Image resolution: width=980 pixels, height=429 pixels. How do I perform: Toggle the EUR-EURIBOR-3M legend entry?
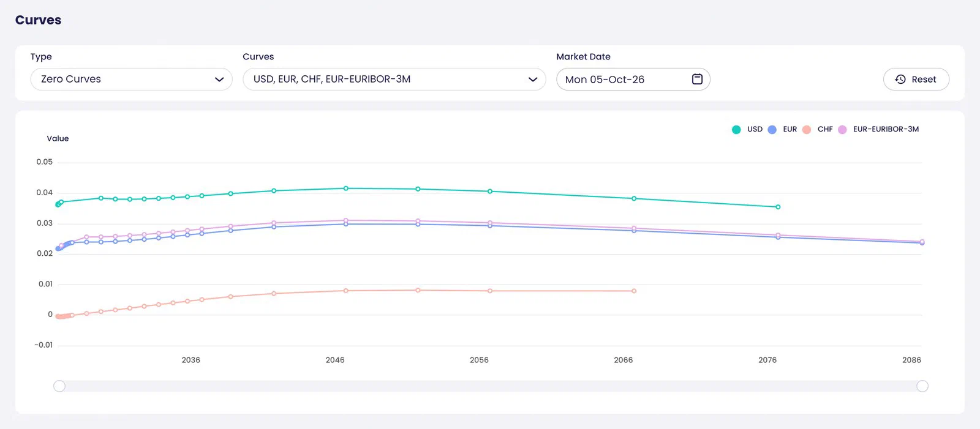[878, 129]
